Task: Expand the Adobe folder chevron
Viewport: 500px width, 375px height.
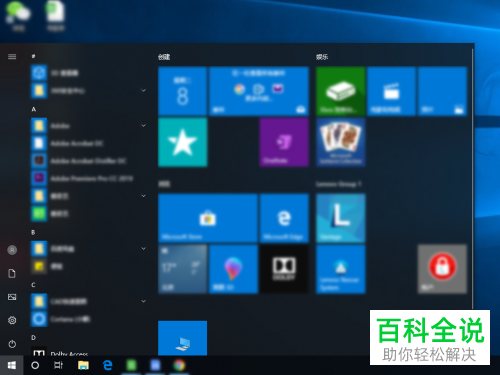Action: pos(144,126)
